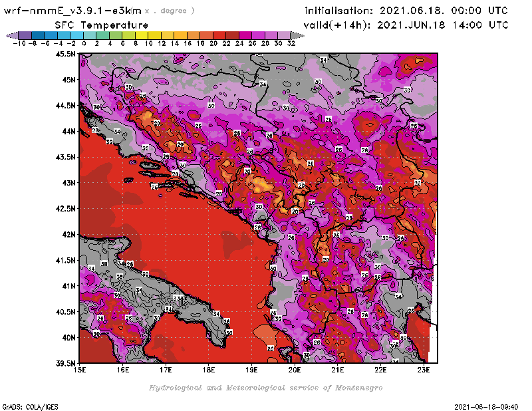Click the magenta 24 to 26 legend swatch

(x=245, y=35)
